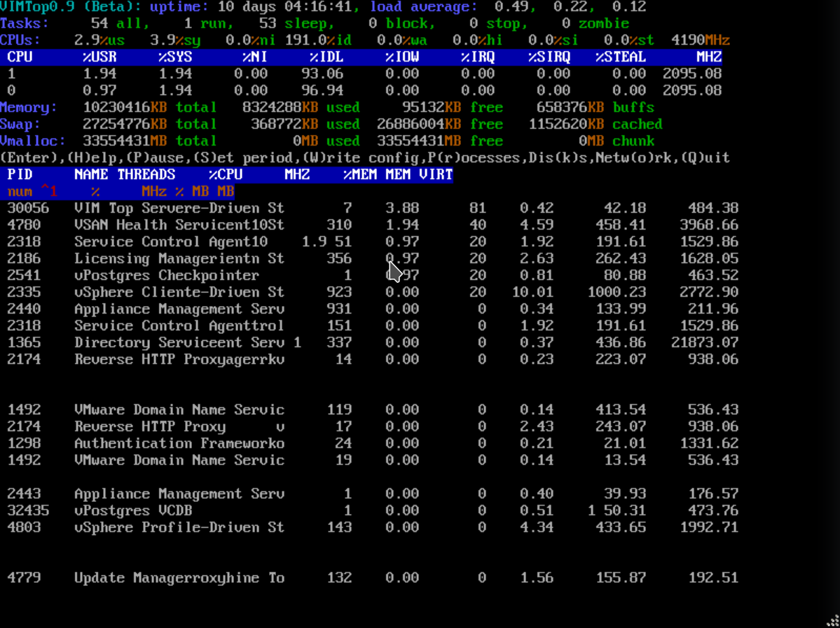Click the %SYS header in the CPU table
The height and width of the screenshot is (628, 840).
point(175,57)
